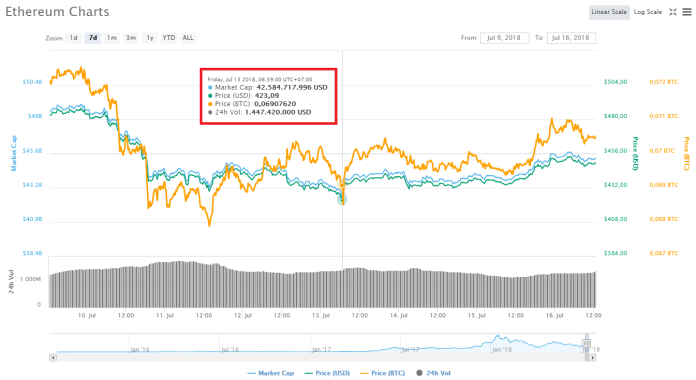
Task: Toggle 24h Vol series in legend
Action: pyautogui.click(x=433, y=373)
